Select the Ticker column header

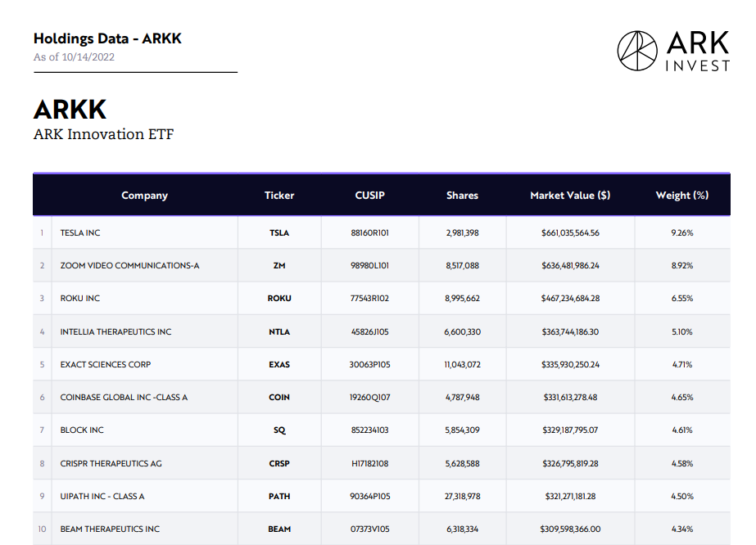[279, 195]
